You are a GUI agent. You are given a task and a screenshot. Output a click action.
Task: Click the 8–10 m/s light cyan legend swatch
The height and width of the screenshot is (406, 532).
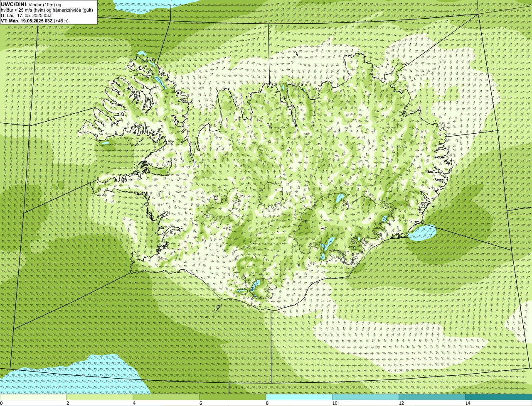pyautogui.click(x=299, y=397)
